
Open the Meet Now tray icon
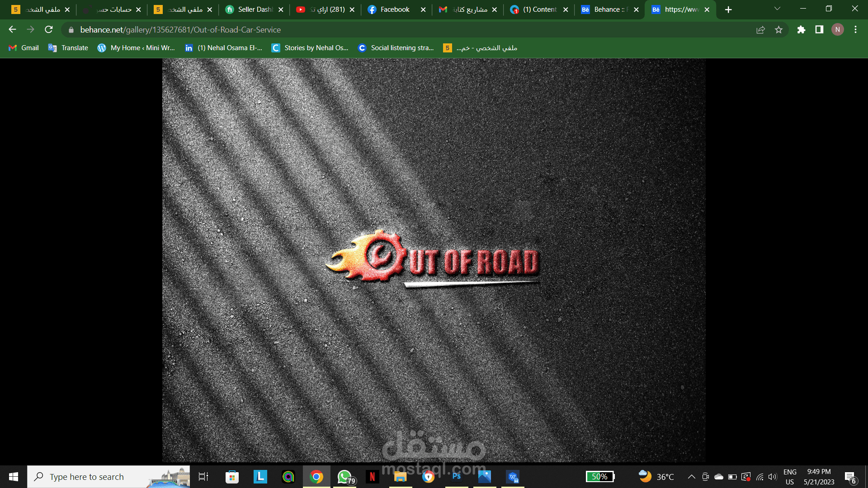705,477
